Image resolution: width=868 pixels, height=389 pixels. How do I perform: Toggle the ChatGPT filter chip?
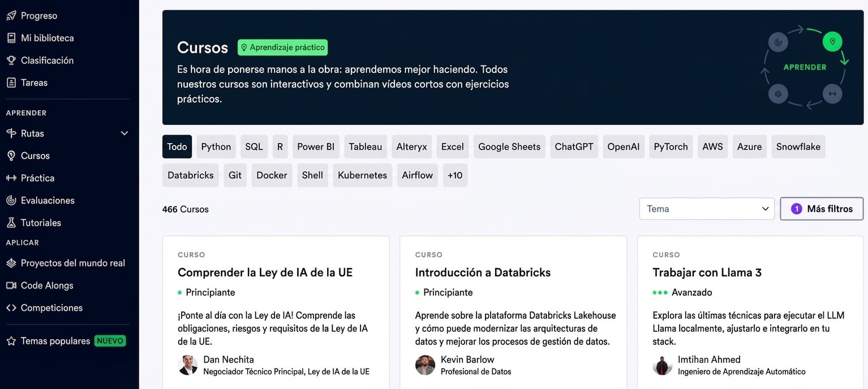click(x=574, y=146)
